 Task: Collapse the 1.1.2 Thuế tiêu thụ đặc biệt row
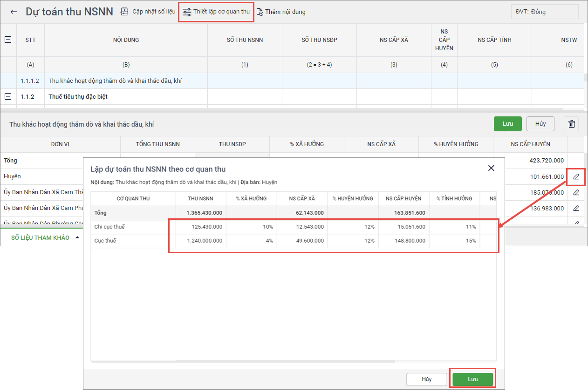8,97
